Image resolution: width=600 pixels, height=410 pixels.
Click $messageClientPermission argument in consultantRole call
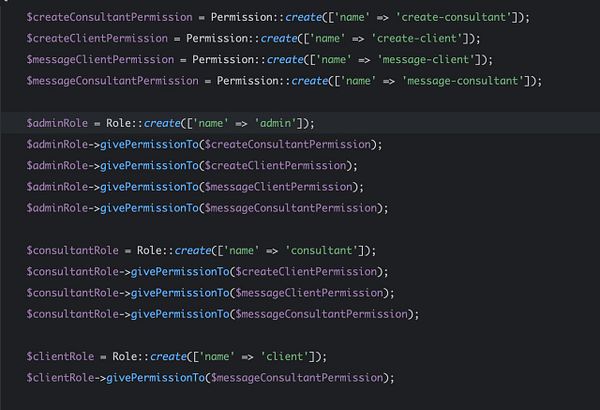[x=309, y=293]
